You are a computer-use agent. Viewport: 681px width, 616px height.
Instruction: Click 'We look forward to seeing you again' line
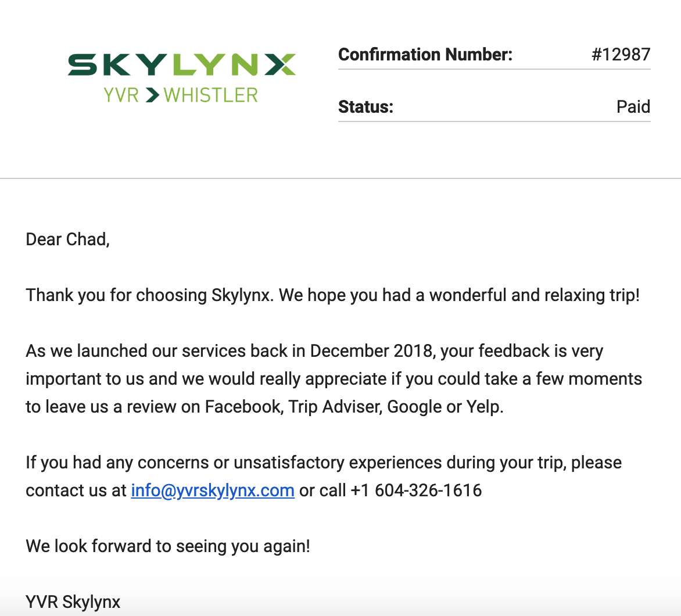coord(168,546)
